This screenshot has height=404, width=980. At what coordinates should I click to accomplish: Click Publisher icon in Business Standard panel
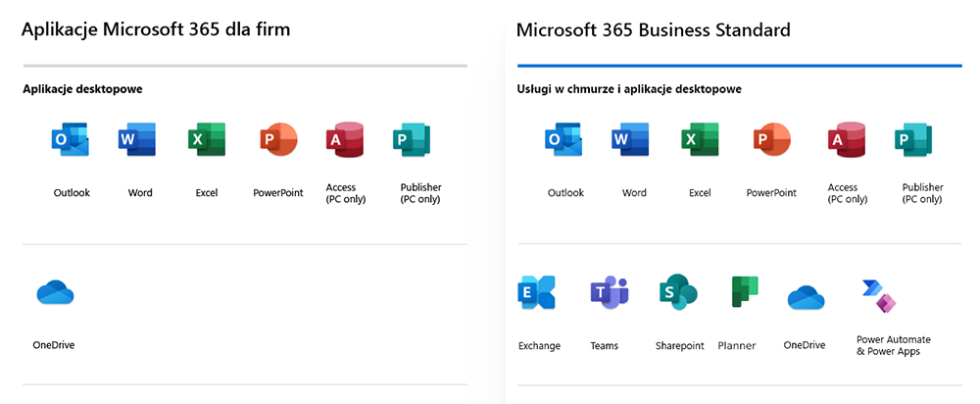[913, 139]
